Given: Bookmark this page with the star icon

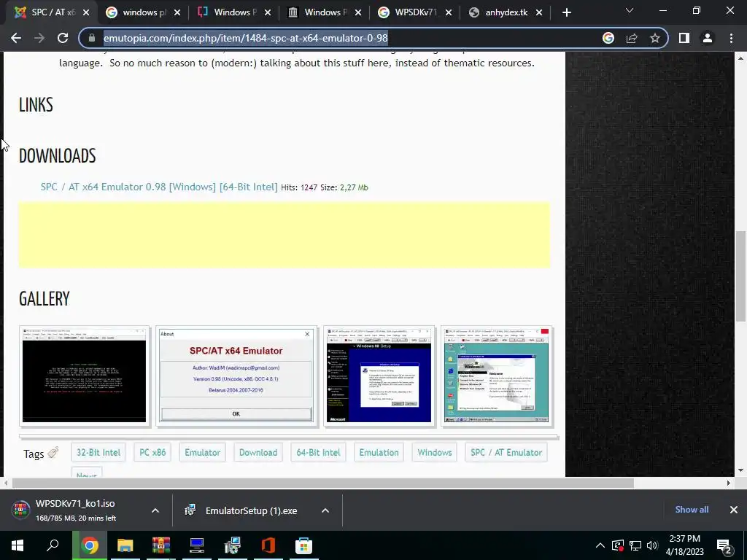Looking at the screenshot, I should click(655, 38).
